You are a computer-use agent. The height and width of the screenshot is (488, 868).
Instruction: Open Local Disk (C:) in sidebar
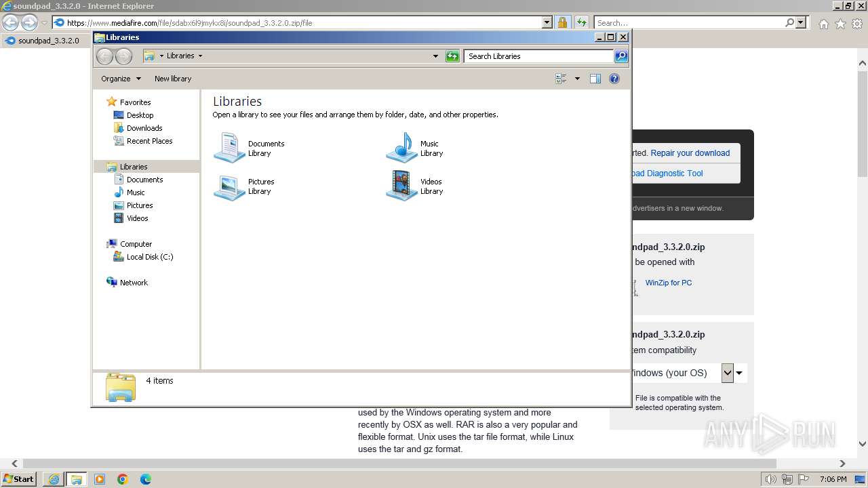(x=150, y=257)
